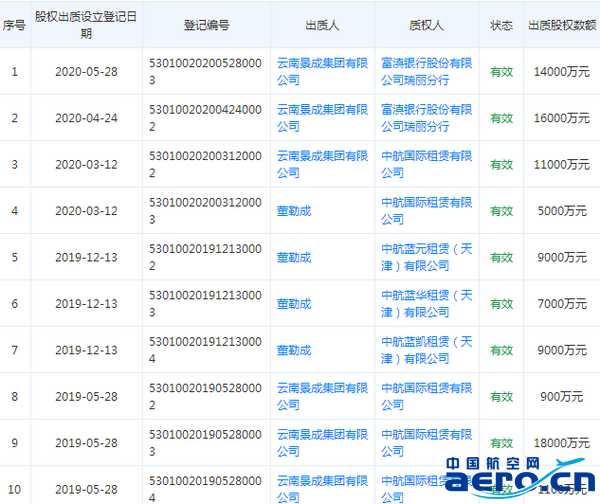Open pledgee 中航蓝华租赁（天津）有限公司 link
This screenshot has height=504, width=600.
point(426,304)
